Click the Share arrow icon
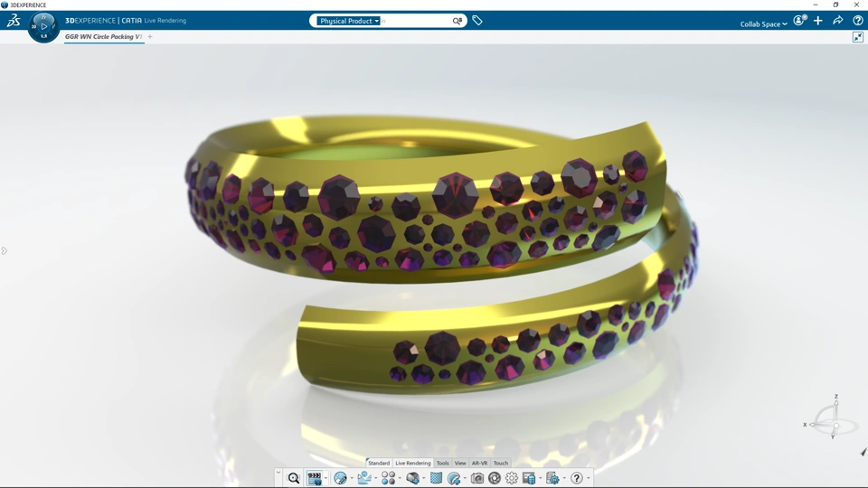This screenshot has width=868, height=488. [x=838, y=21]
